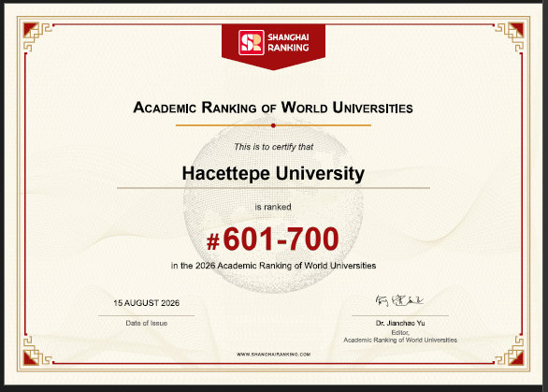Click the handwritten signature above Dr. Jianchao Yu

[399, 300]
